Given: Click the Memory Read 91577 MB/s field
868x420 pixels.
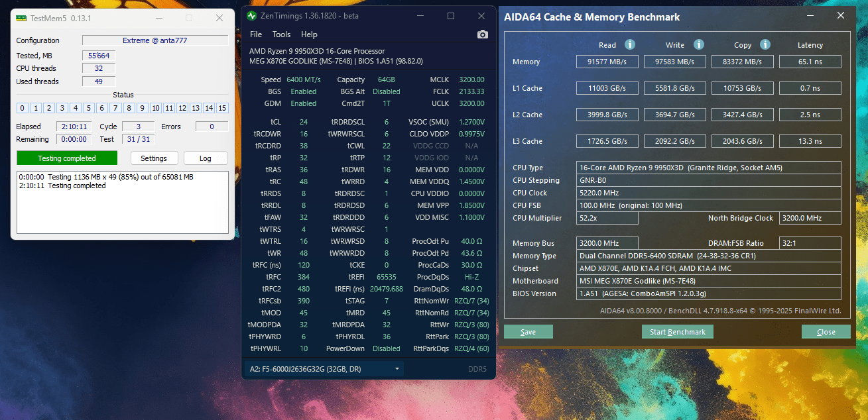Looking at the screenshot, I should tap(607, 62).
